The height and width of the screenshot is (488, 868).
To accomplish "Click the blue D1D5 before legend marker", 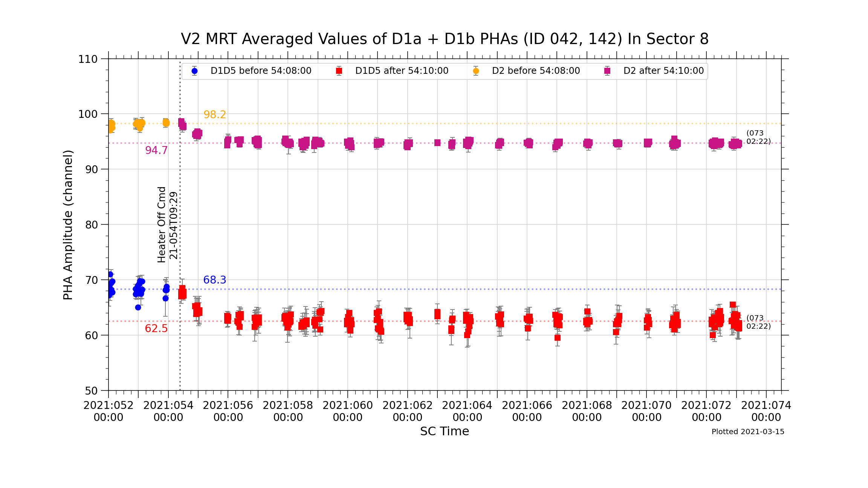I will pyautogui.click(x=194, y=71).
